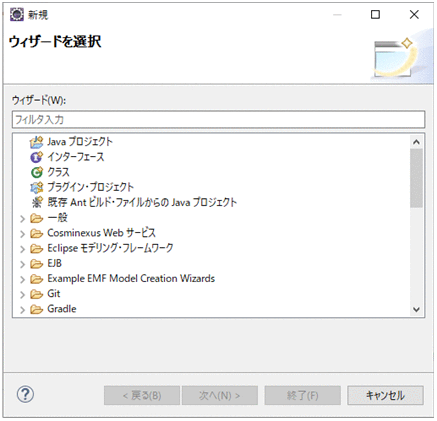Image resolution: width=437 pixels, height=421 pixels.
Task: Select the クラス text entry
Action: [x=58, y=172]
